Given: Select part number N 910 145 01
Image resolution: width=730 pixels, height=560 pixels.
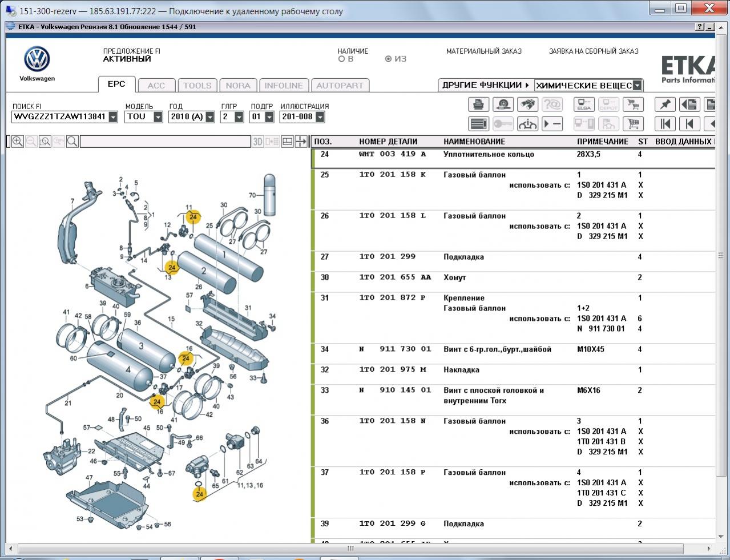Looking at the screenshot, I should point(395,390).
